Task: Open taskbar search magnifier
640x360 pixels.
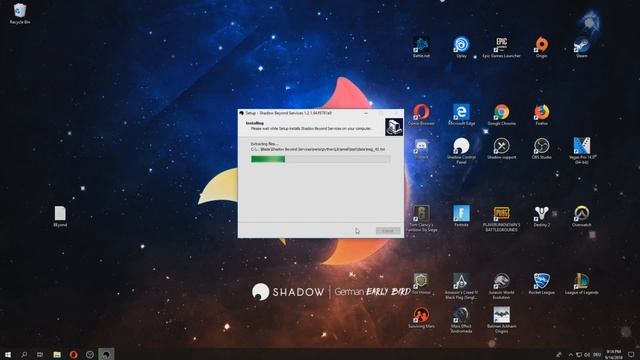Action: coord(24,354)
